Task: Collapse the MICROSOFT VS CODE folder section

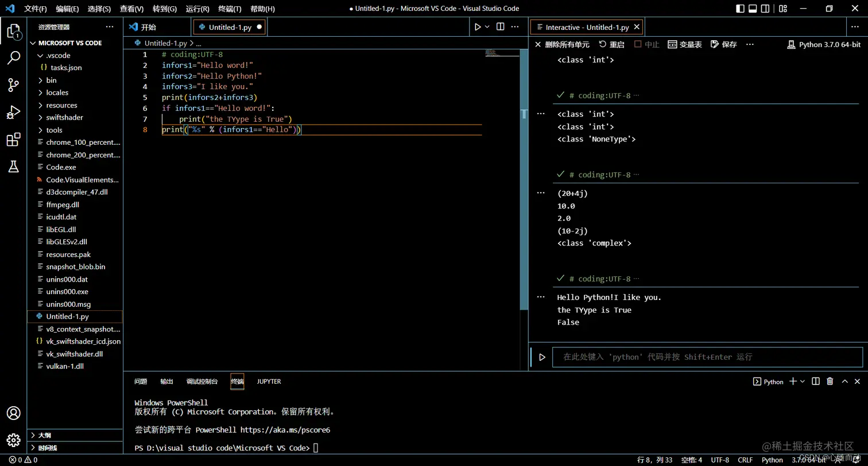Action: (70, 43)
